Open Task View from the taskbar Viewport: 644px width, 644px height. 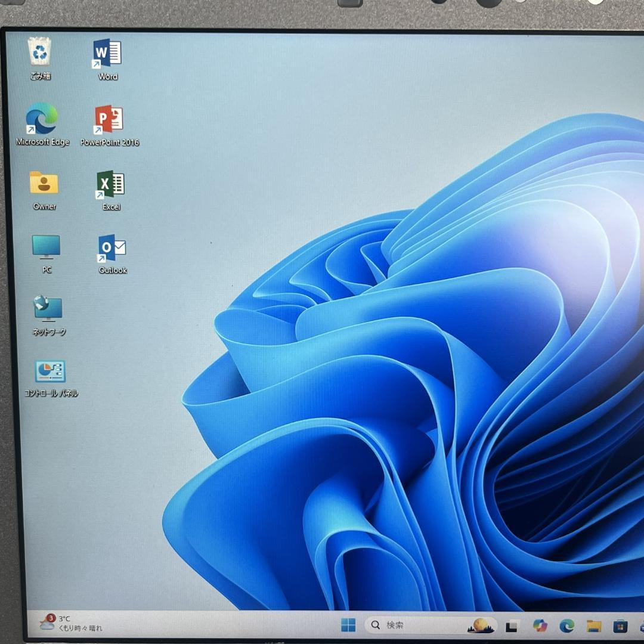(x=512, y=626)
